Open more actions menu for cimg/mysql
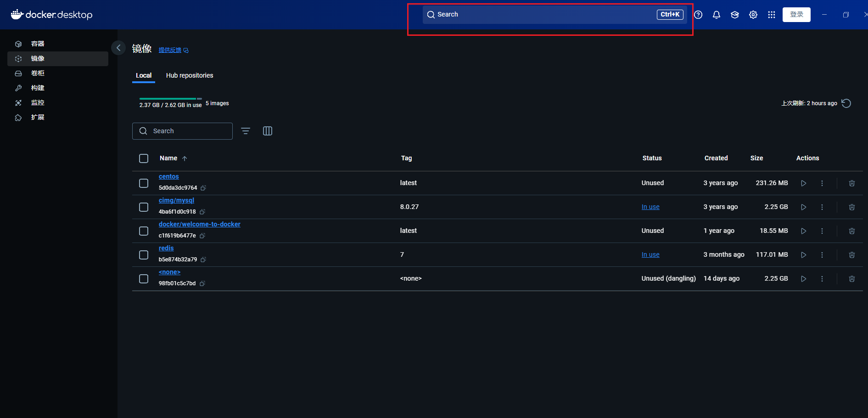The height and width of the screenshot is (418, 868). pos(822,207)
